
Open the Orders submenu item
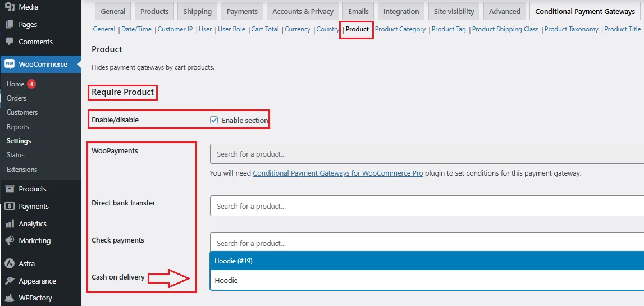[16, 98]
